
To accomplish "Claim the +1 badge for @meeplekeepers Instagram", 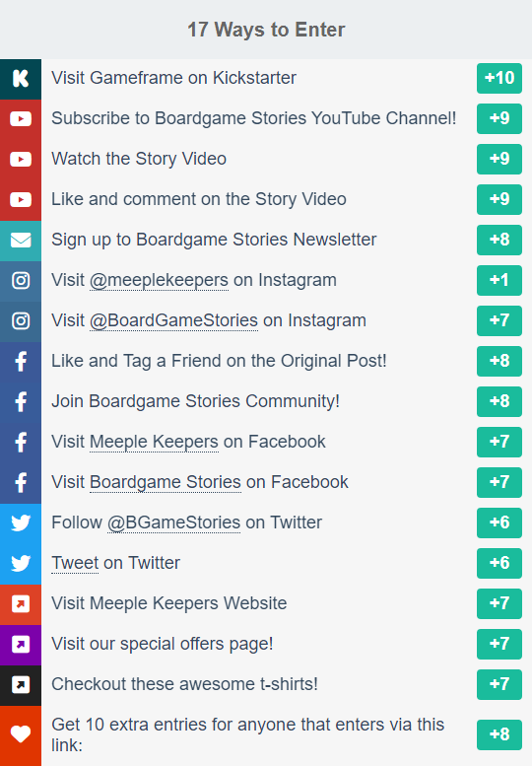I will coord(499,280).
